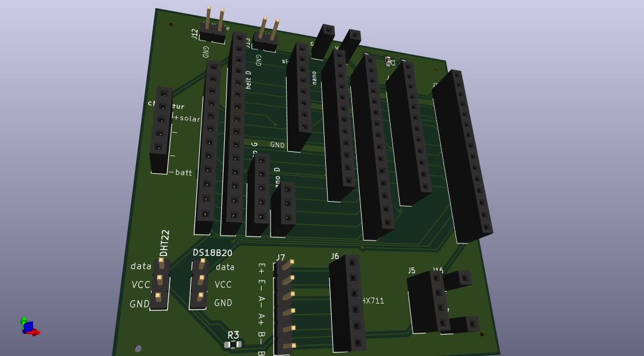Click the XYZ axis orientation gizmo
Screen dimensions: 644x356
pos(28,327)
